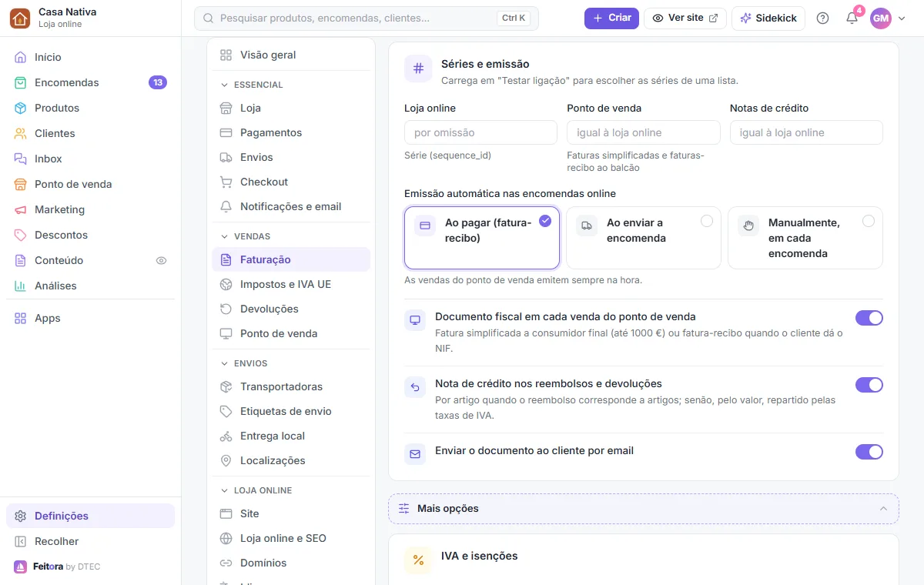Open Site settings page
The height and width of the screenshot is (585, 924).
click(291, 513)
